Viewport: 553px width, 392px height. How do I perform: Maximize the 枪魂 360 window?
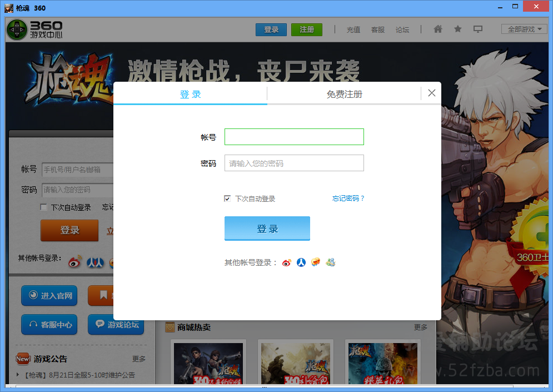pos(515,7)
